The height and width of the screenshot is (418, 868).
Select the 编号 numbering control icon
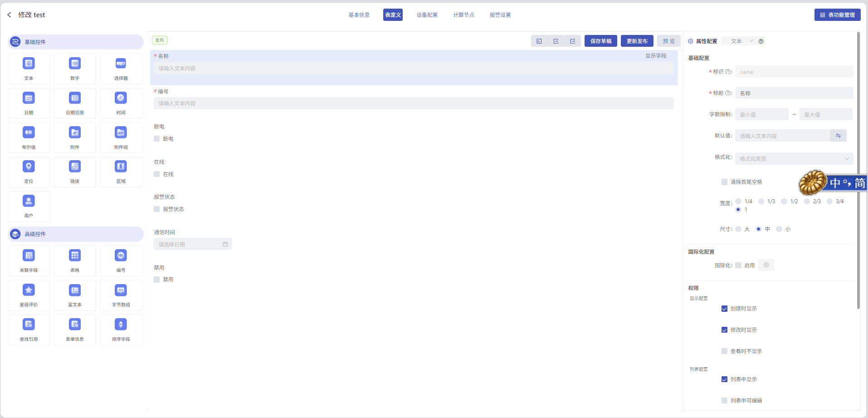click(121, 256)
